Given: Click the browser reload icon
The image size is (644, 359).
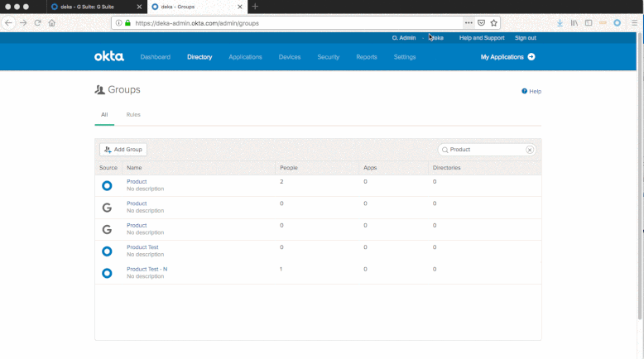Looking at the screenshot, I should [x=37, y=23].
